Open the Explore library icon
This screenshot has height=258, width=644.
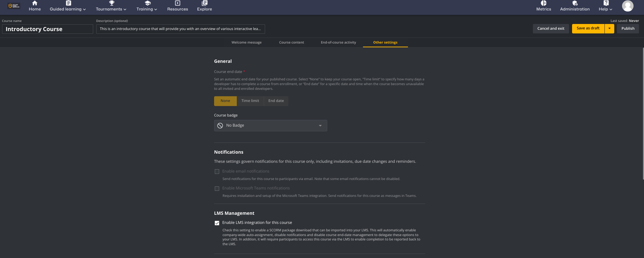tap(204, 3)
